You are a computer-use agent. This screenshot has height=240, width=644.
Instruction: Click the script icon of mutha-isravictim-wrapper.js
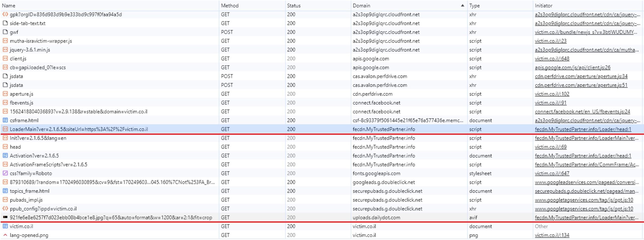pyautogui.click(x=5, y=41)
